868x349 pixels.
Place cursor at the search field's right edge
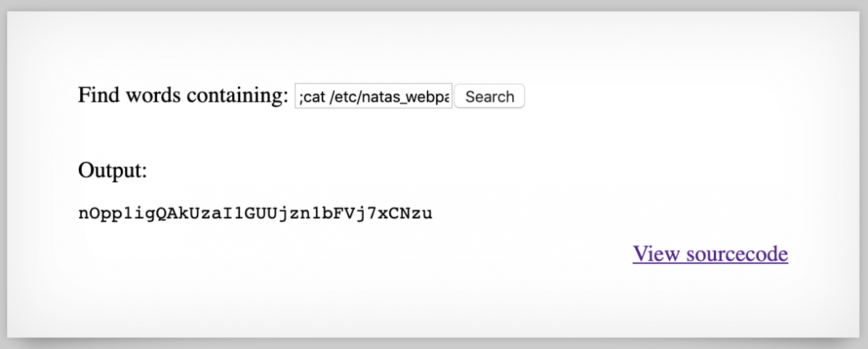450,97
